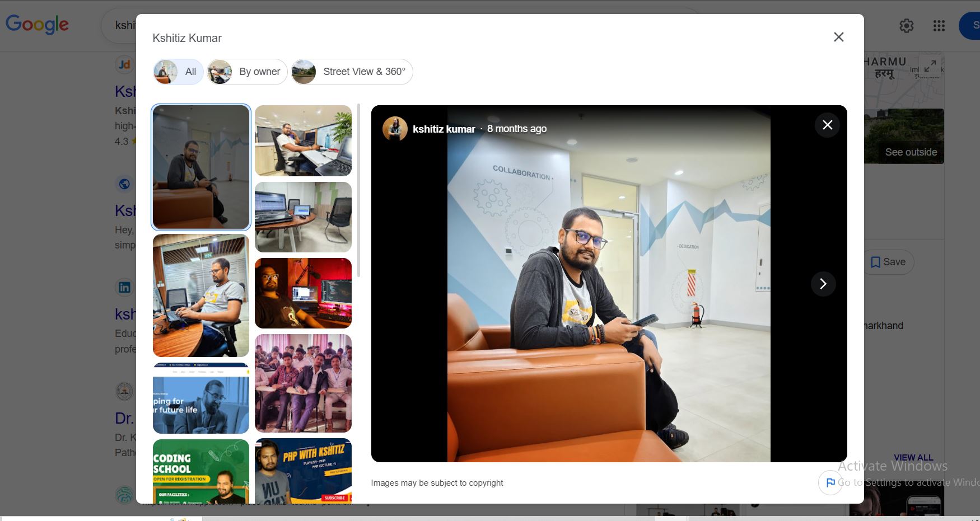Select the red studio desk photo thumbnail

coord(303,293)
